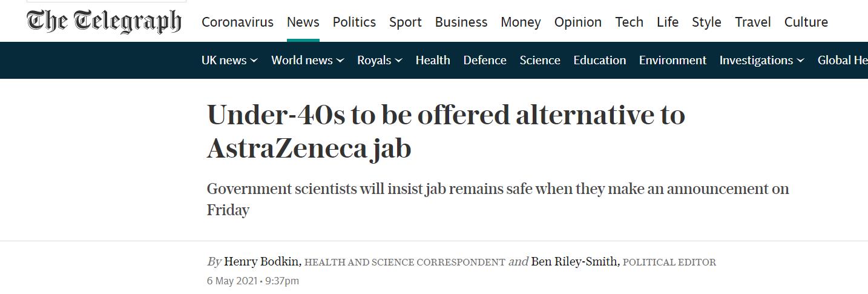The width and height of the screenshot is (868, 294).
Task: Select the News tab
Action: click(x=303, y=22)
